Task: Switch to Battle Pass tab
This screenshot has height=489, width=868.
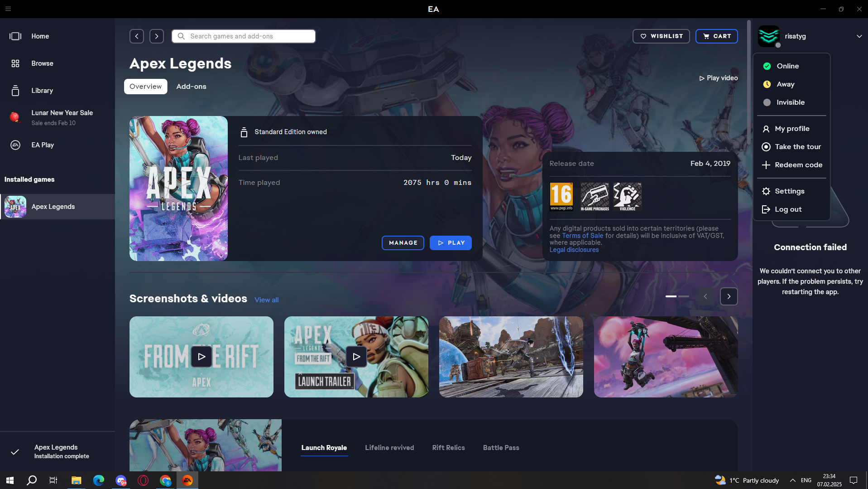Action: click(x=501, y=448)
